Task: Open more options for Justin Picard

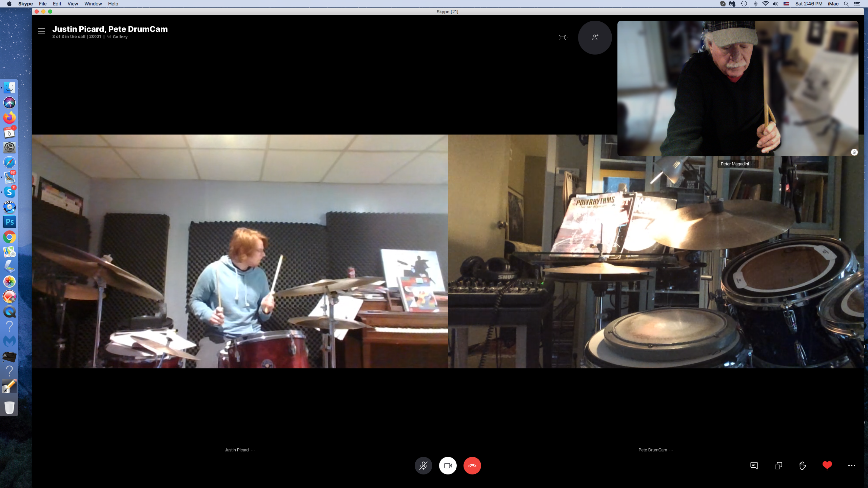Action: 253,450
